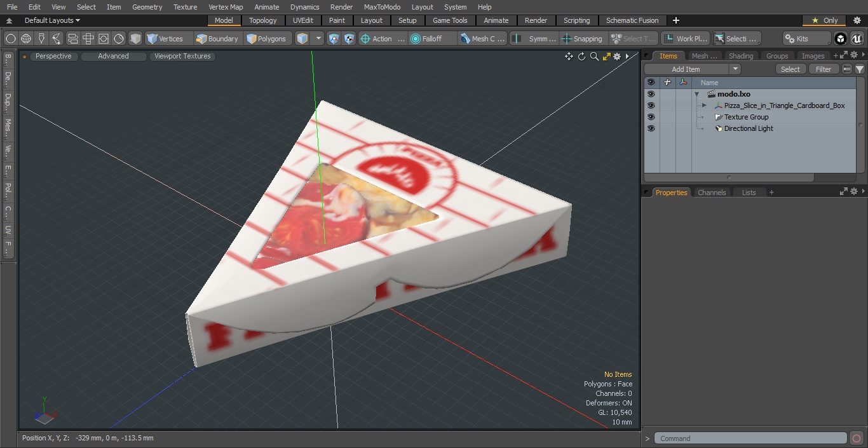Select the Directional Light item
This screenshot has width=868, height=448.
tap(749, 128)
